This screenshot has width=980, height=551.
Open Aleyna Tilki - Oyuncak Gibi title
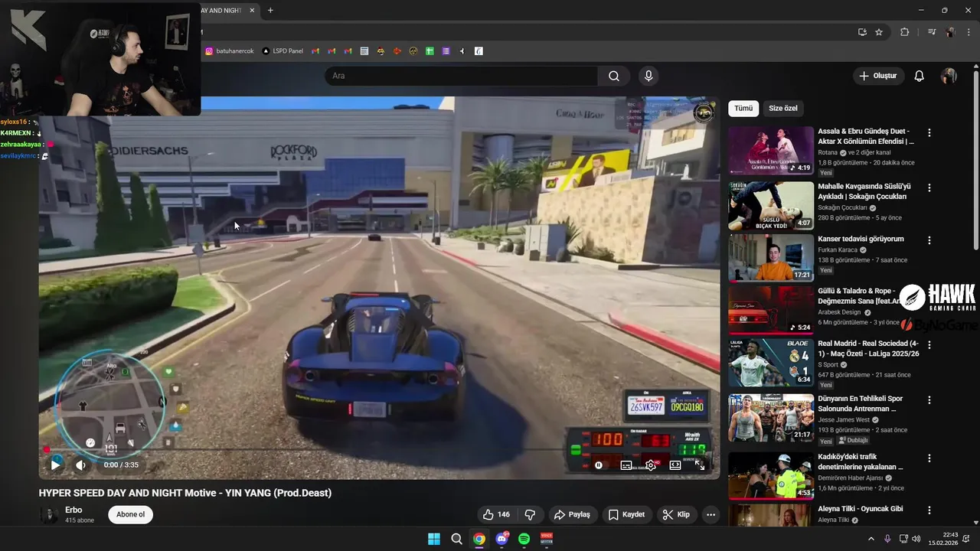coord(861,510)
